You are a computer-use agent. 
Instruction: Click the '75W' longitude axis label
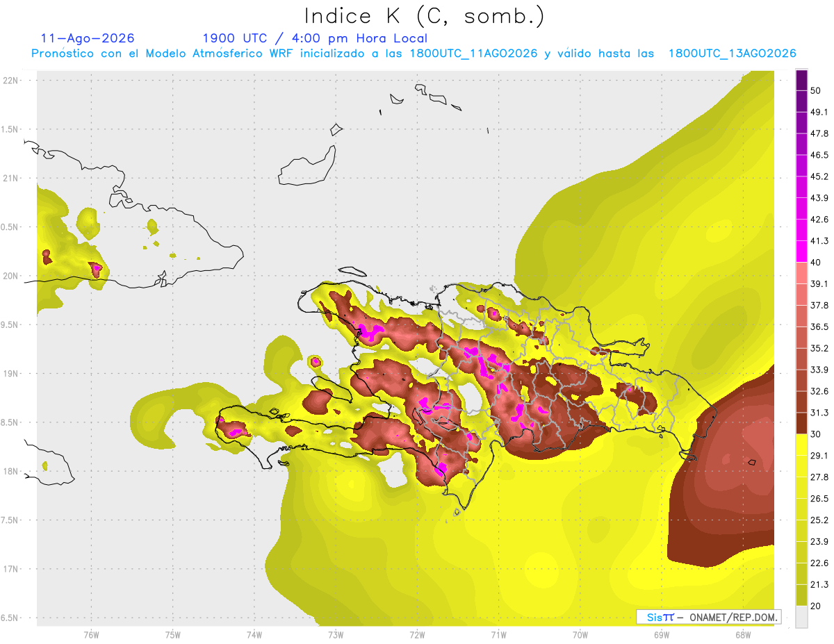173,635
